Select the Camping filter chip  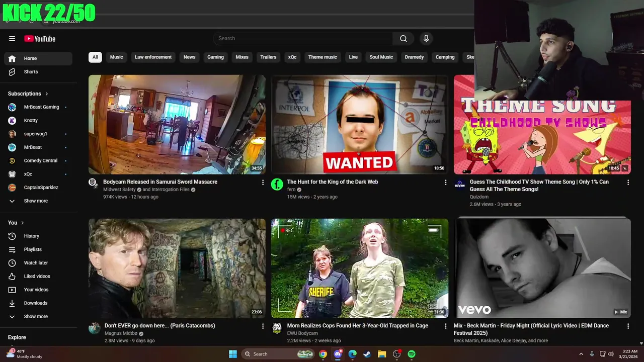(445, 57)
